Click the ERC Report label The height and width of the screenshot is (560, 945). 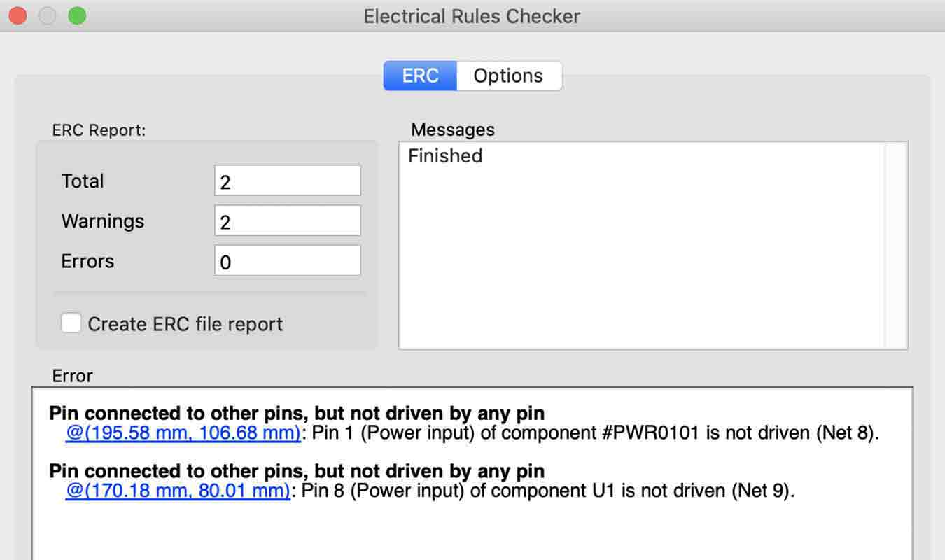(99, 130)
